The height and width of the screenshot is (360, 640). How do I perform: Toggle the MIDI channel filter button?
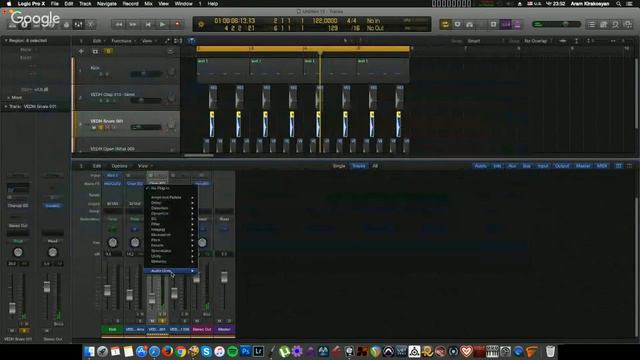[x=602, y=166]
